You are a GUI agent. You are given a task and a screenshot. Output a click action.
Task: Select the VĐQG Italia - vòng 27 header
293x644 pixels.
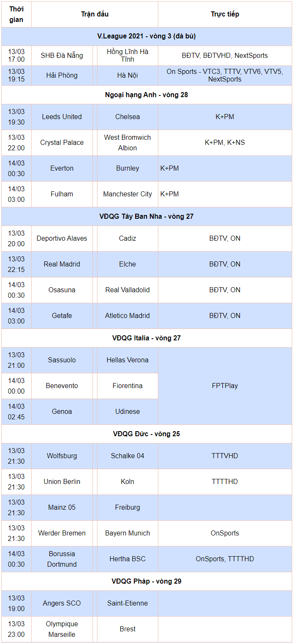click(146, 338)
